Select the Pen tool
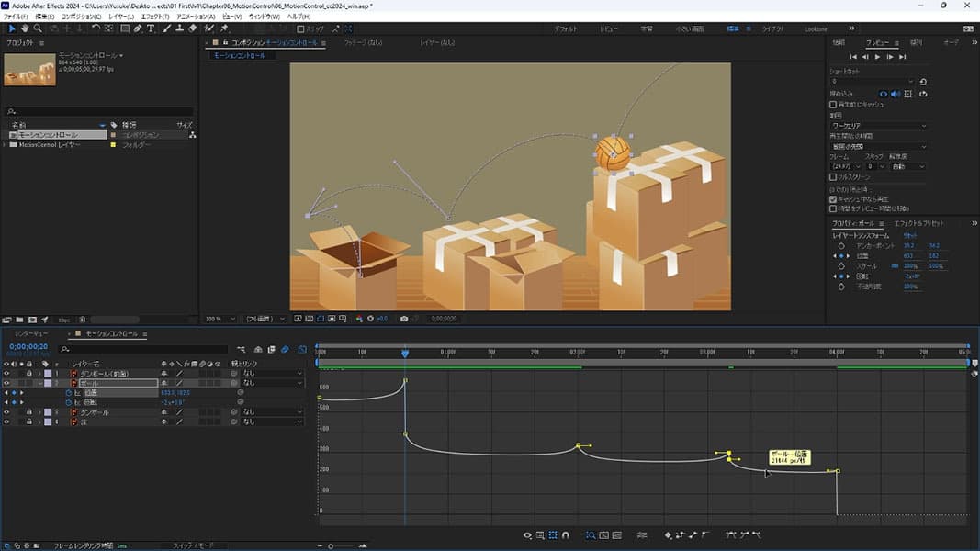980x551 pixels. click(x=138, y=28)
